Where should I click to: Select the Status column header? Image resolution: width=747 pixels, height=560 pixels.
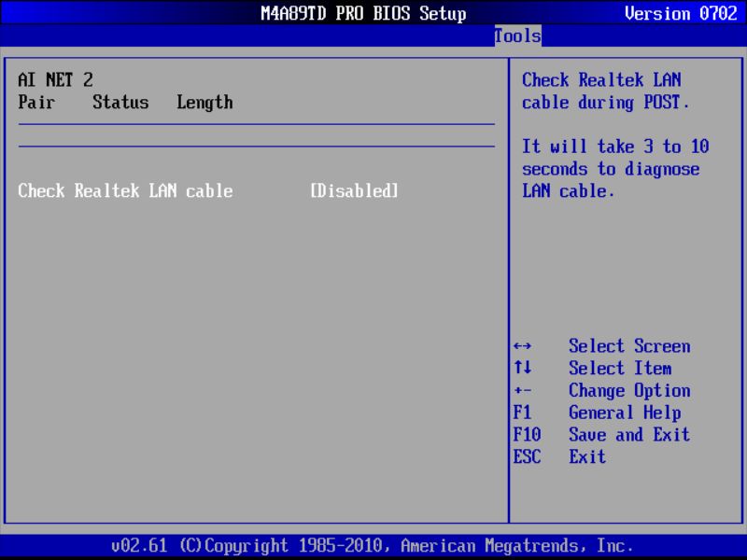click(x=120, y=103)
